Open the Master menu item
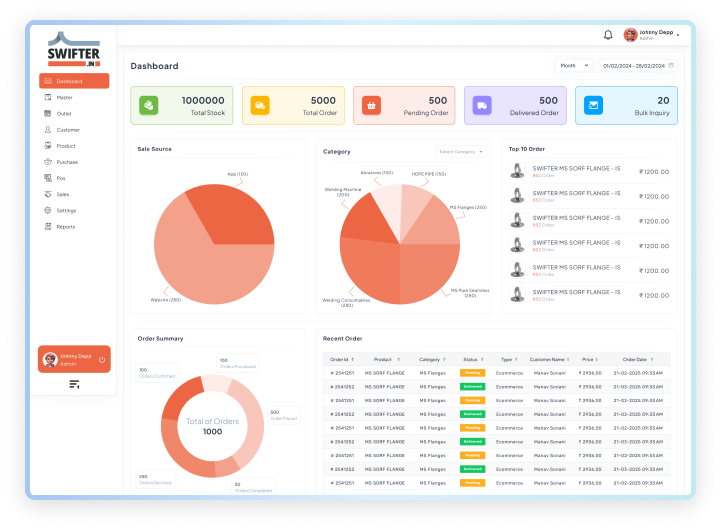Viewport: 721px width, 530px height. click(64, 97)
